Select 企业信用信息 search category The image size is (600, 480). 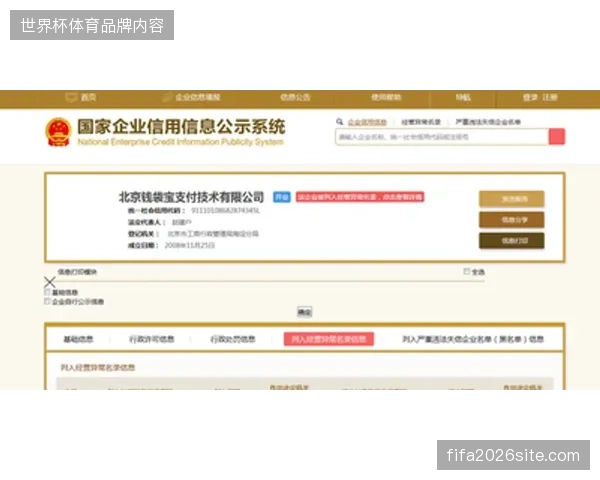click(x=367, y=122)
